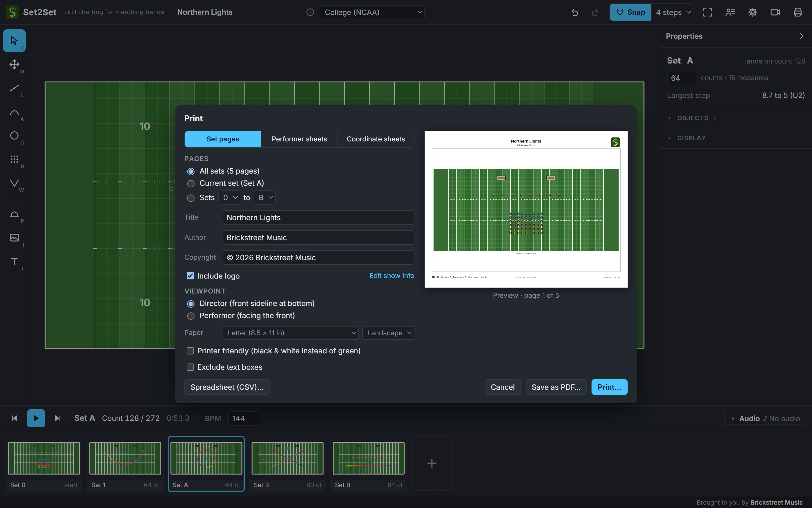This screenshot has height=508, width=812.
Task: Switch to Performer sheets tab
Action: coord(299,139)
